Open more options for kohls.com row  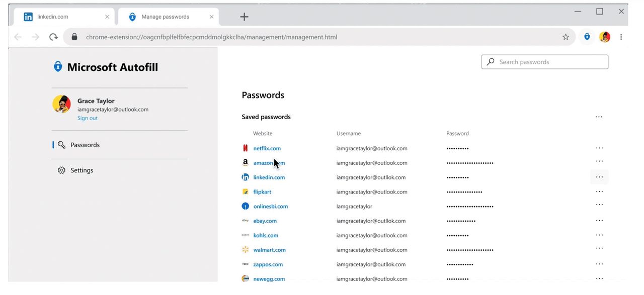tap(599, 235)
